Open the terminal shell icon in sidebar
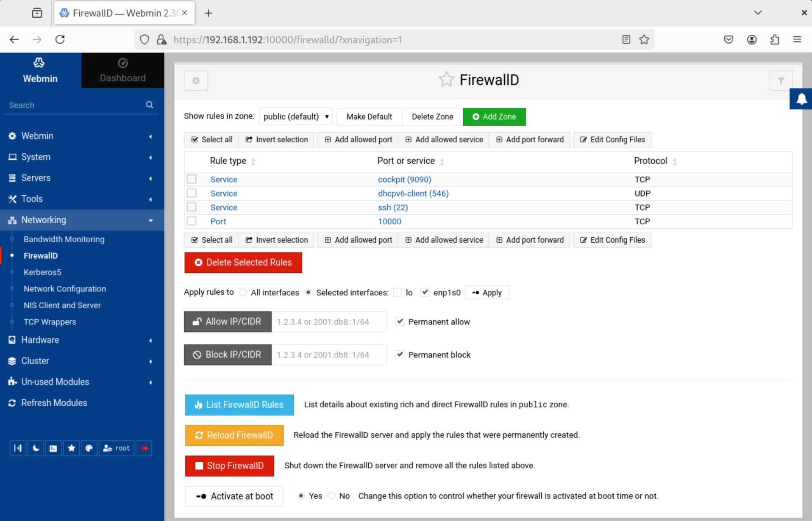Image resolution: width=812 pixels, height=521 pixels. [53, 448]
